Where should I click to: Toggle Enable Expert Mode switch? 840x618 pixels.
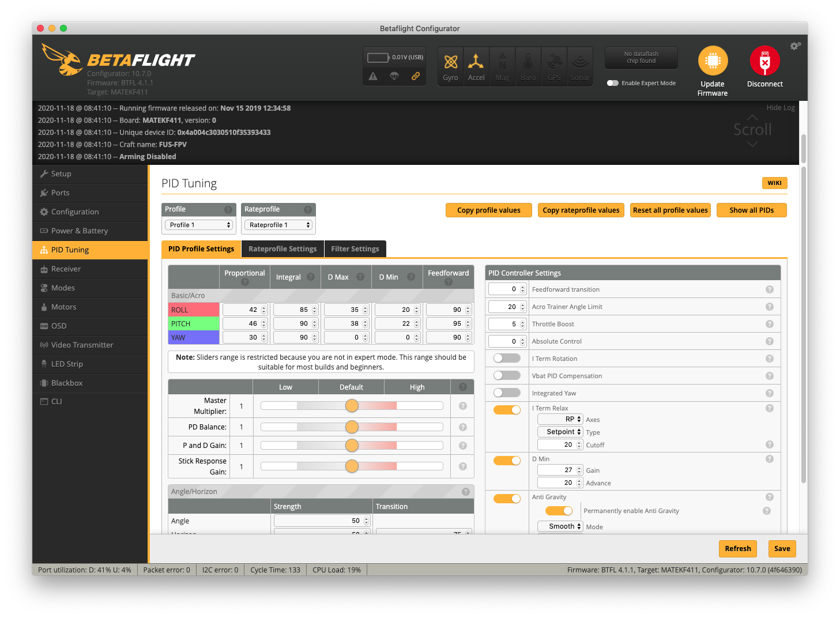(x=613, y=83)
